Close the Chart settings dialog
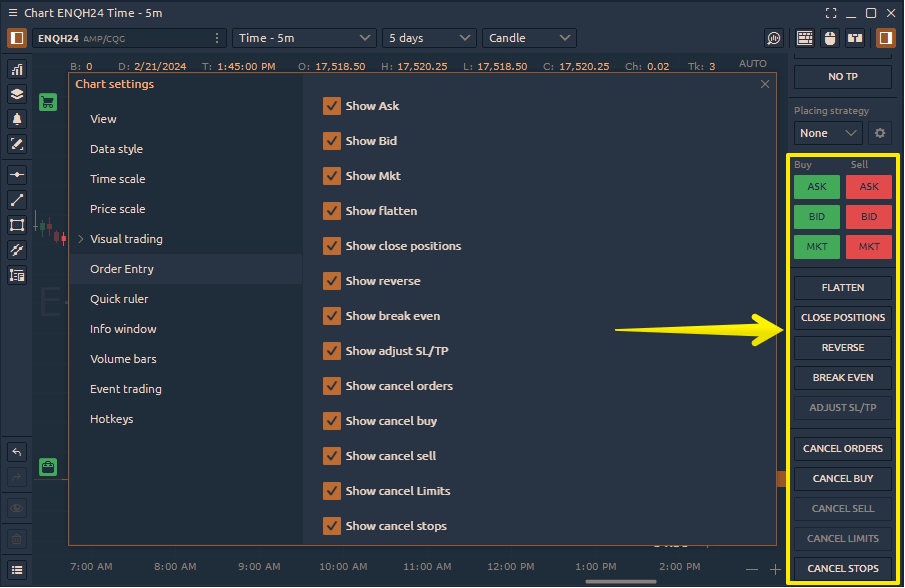 tap(765, 85)
